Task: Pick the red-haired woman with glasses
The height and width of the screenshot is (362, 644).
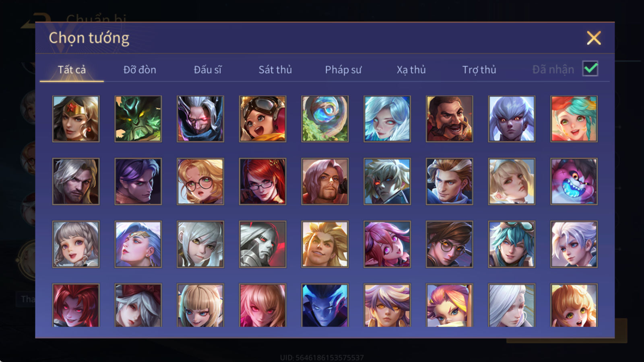Action: [x=262, y=181]
